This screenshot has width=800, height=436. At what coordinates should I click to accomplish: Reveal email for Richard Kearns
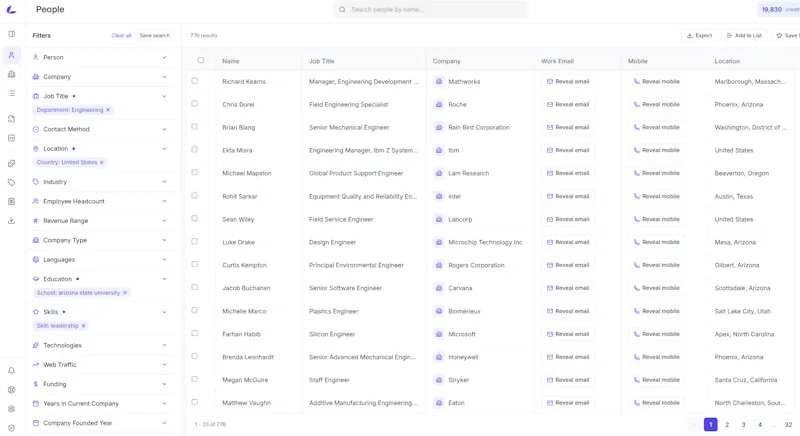click(x=568, y=82)
